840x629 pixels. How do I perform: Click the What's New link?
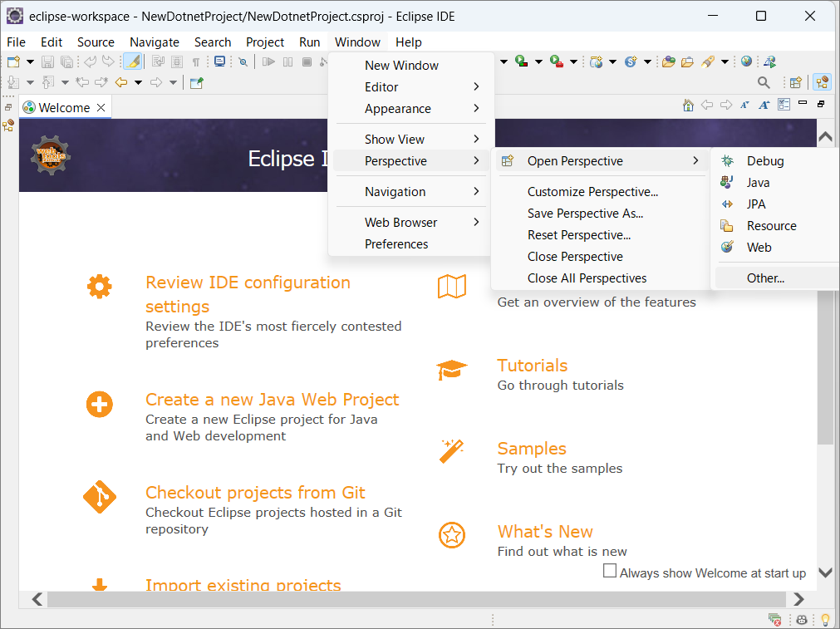point(545,532)
